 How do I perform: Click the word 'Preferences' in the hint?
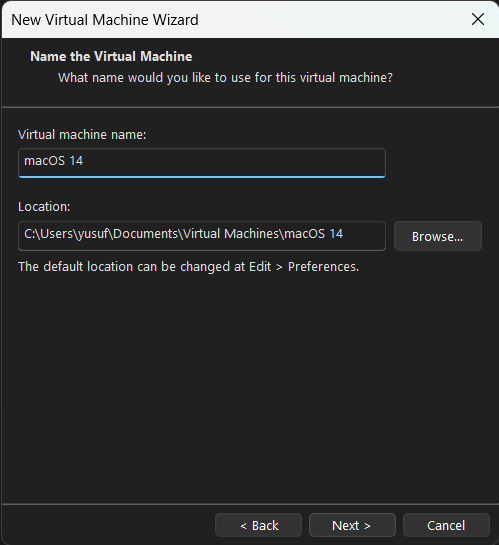point(323,267)
